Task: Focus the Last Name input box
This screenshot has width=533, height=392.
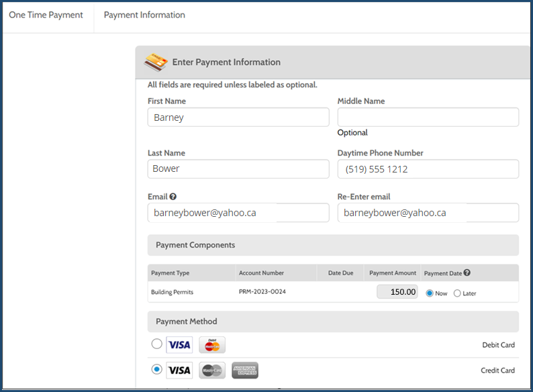Action: [x=238, y=168]
